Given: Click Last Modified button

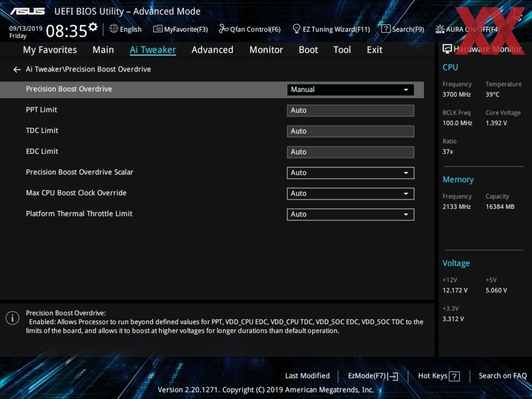Looking at the screenshot, I should tap(307, 376).
